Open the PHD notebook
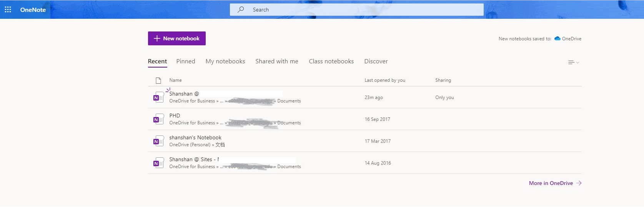Image resolution: width=644 pixels, height=208 pixels. 175,116
